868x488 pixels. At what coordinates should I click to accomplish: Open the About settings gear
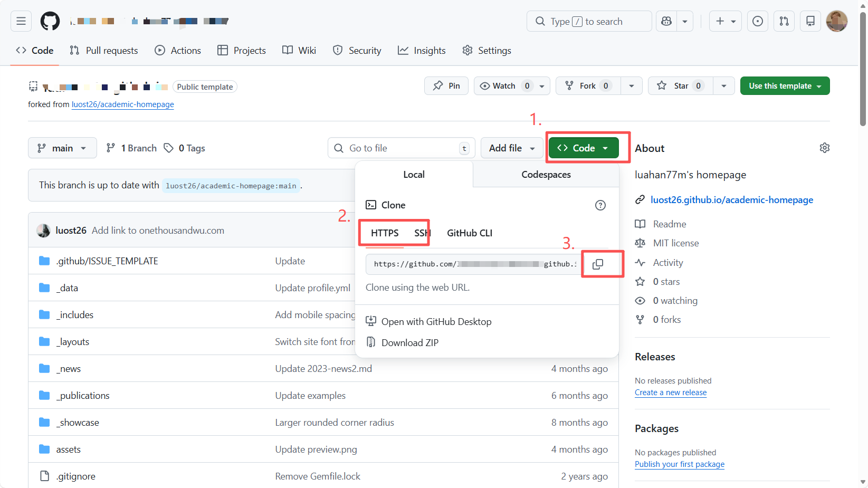[x=824, y=148]
